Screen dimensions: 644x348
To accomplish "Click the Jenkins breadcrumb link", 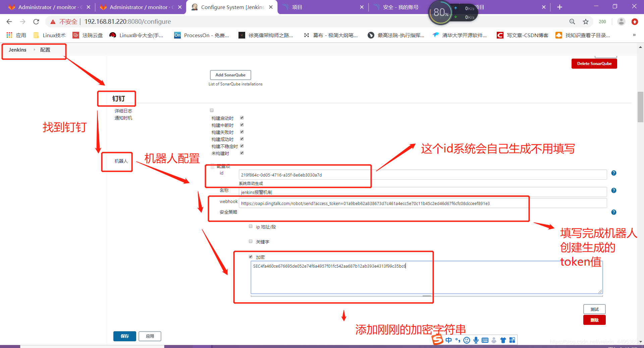I will (x=17, y=50).
